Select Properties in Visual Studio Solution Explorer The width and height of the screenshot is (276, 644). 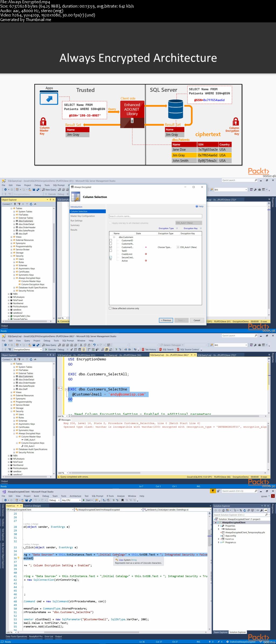point(230,526)
